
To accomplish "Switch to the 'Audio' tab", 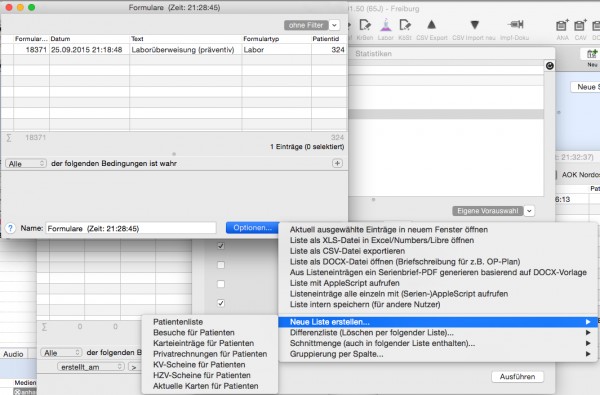I will pos(13,354).
